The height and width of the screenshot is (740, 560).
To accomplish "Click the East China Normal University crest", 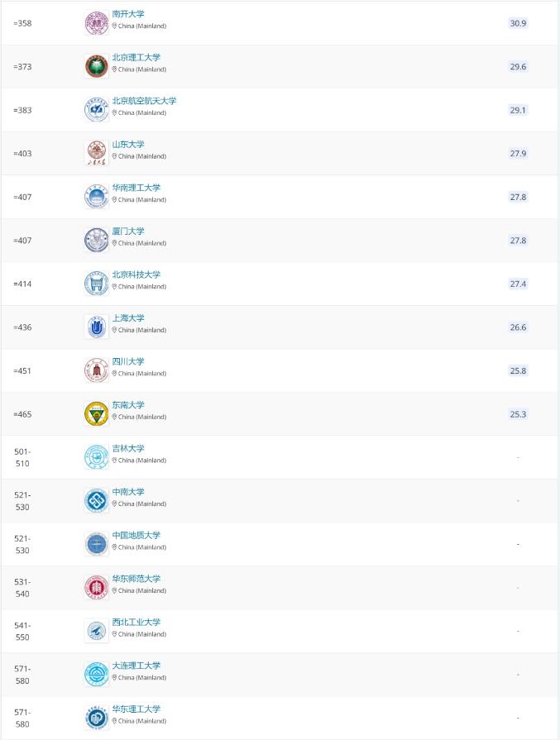I will (97, 584).
